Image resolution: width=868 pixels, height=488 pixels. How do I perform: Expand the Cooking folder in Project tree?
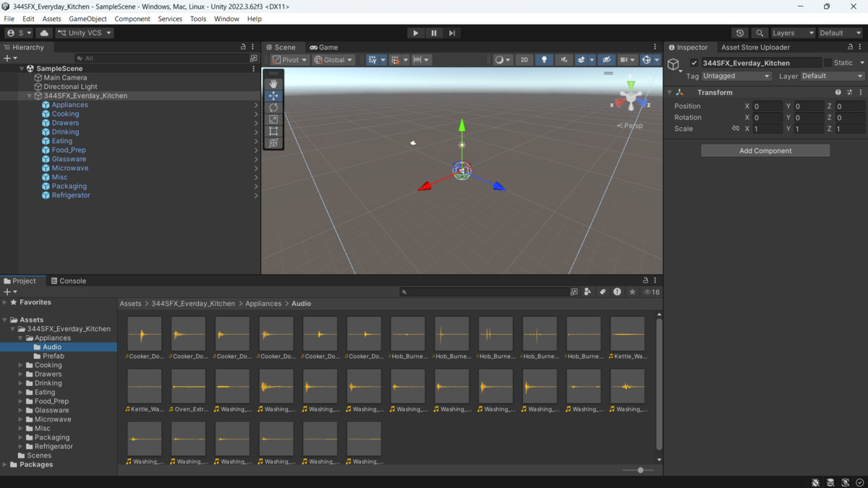[x=20, y=365]
